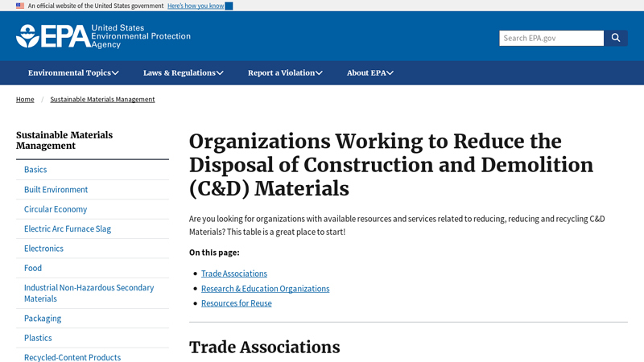Click the main page title heading
Screen dimensions: 644x362
click(x=391, y=165)
